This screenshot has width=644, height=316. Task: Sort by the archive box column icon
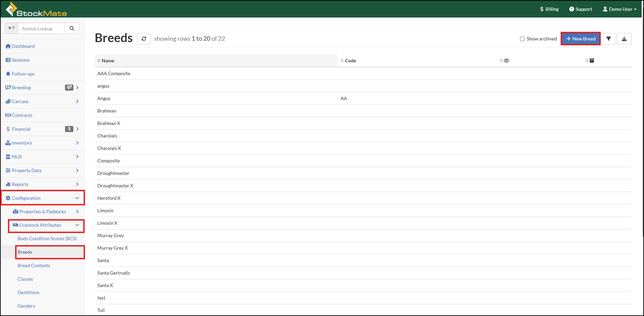click(592, 61)
